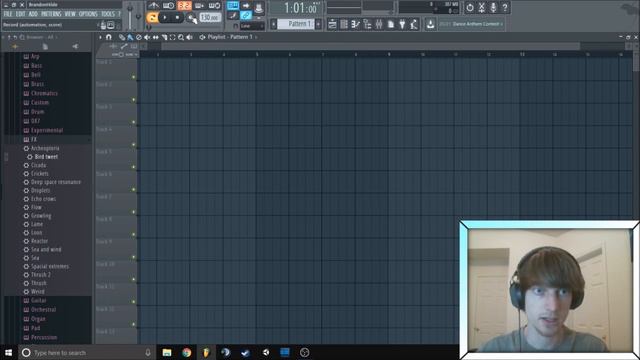Select the playlist delete tool
640x360 pixels.
point(138,37)
